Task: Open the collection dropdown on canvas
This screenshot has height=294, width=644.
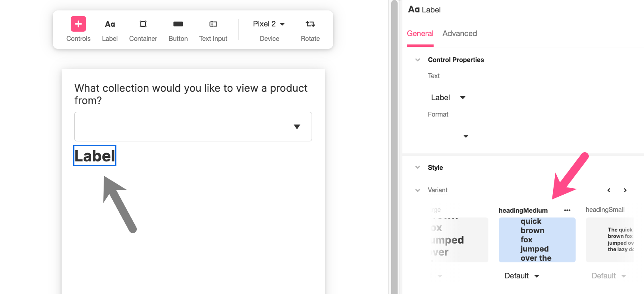Action: point(193,127)
